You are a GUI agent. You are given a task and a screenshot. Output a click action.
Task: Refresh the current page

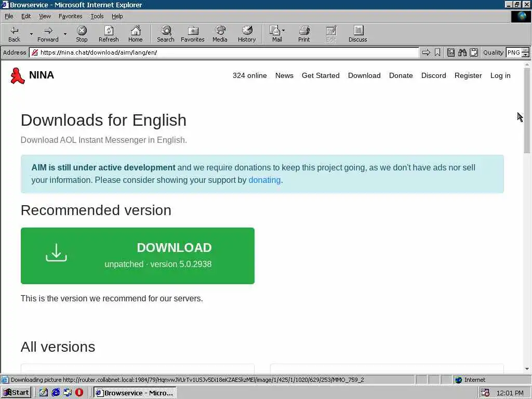coord(109,34)
